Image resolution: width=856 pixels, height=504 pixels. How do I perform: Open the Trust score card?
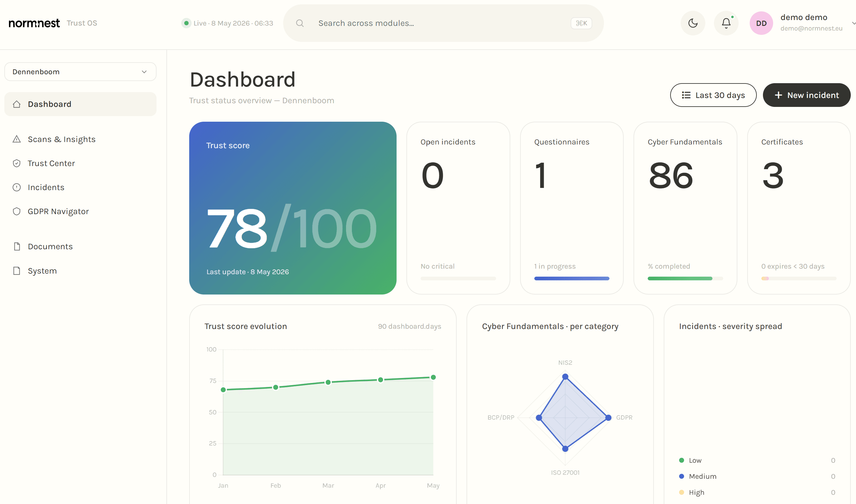293,208
